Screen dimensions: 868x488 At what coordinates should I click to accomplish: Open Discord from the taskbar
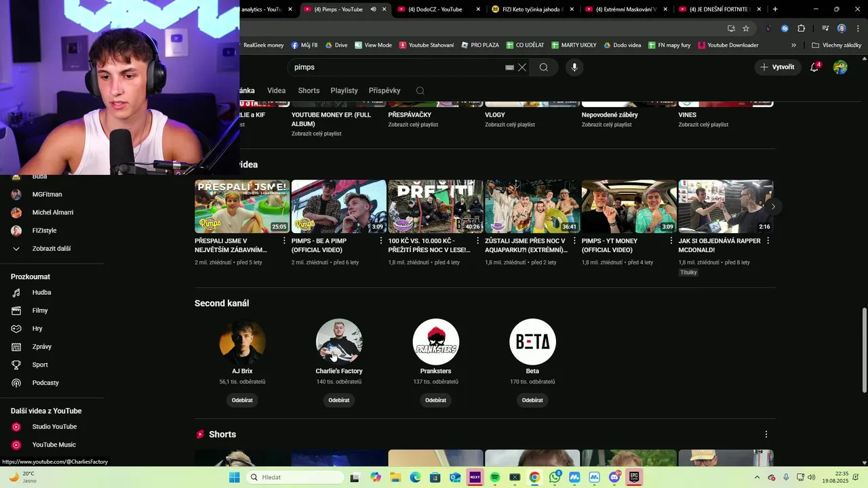(614, 477)
